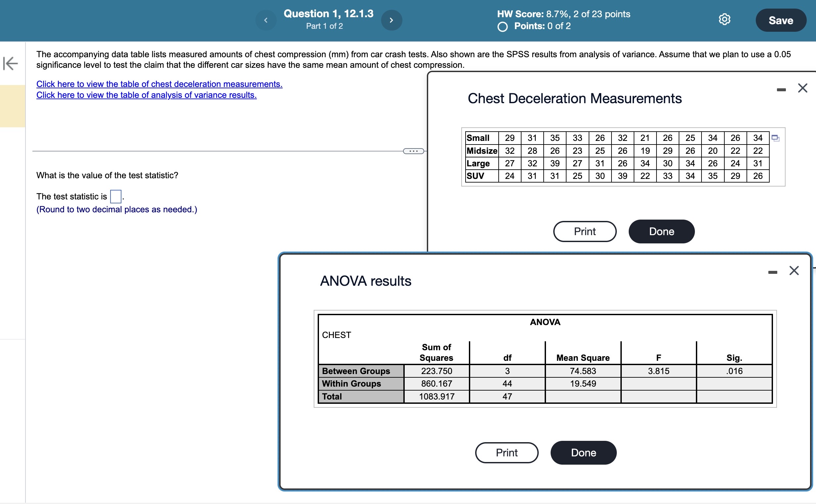Pop out the chest data table via copy icon

point(776,138)
